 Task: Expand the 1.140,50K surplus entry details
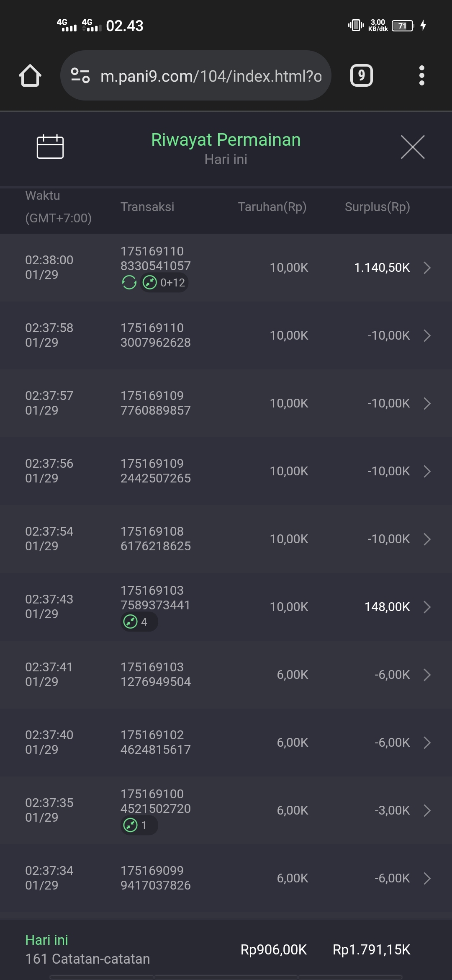pos(427,268)
